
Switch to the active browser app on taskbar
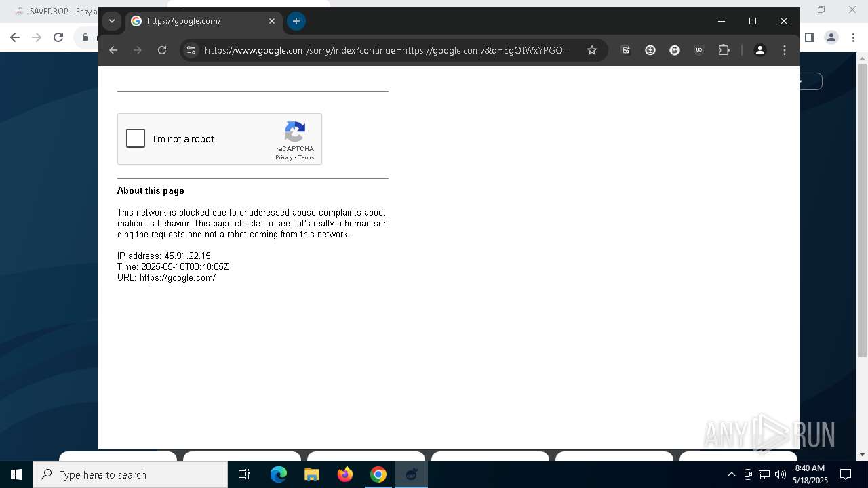[x=412, y=474]
